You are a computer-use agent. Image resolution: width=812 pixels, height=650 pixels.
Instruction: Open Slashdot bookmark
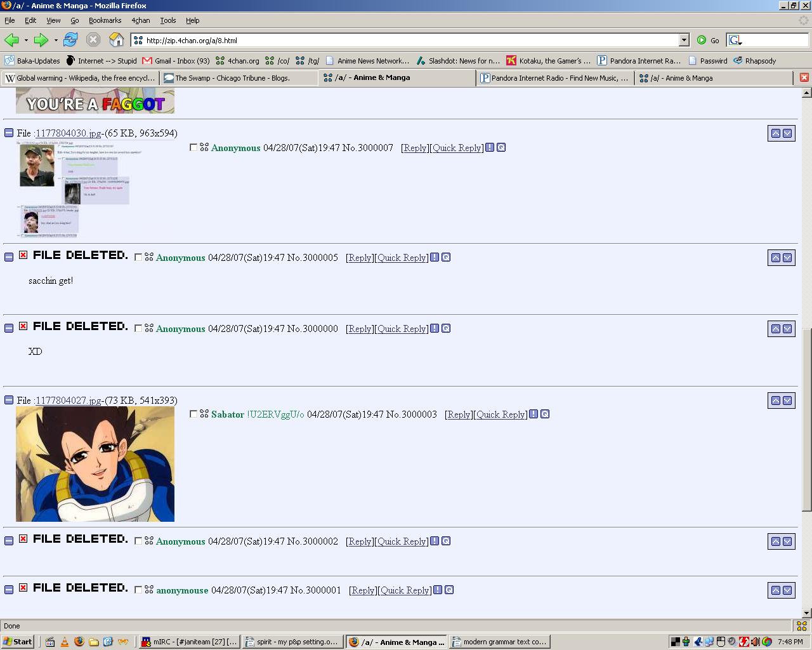coord(458,61)
